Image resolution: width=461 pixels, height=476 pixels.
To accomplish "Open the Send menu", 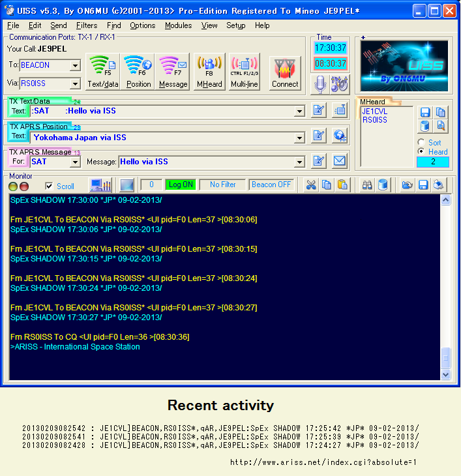I will click(59, 25).
